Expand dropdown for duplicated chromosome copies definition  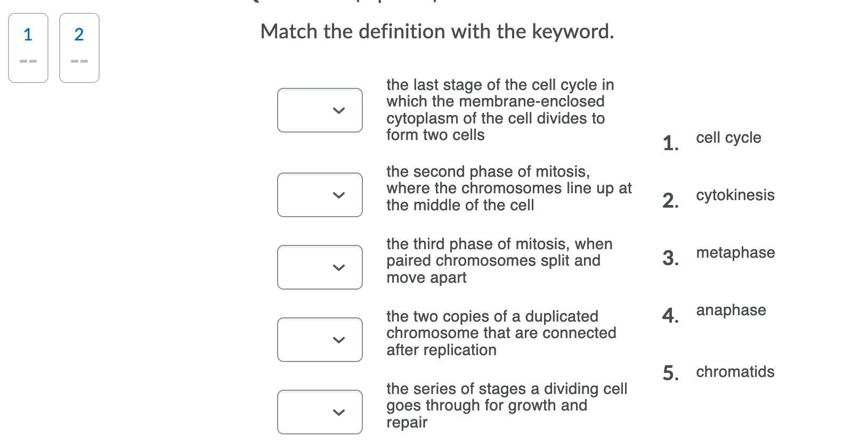coord(320,340)
